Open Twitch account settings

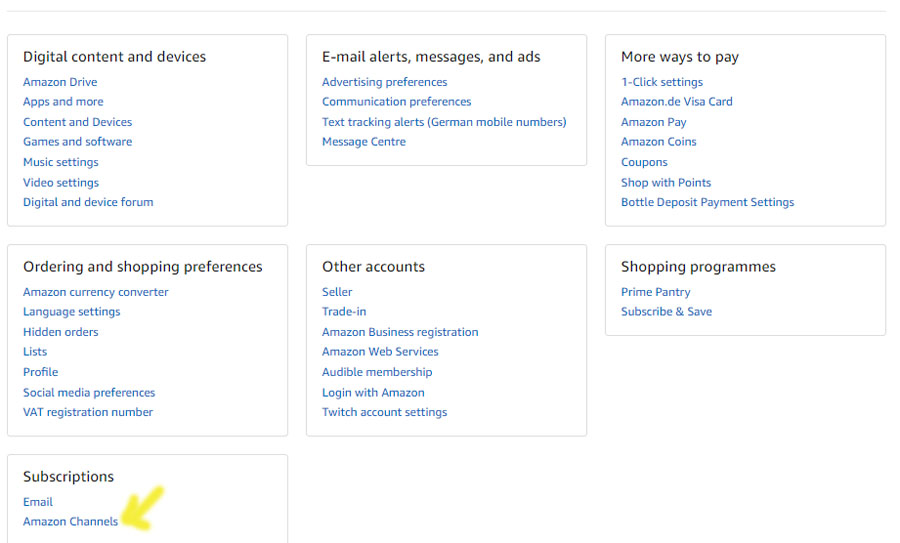(x=385, y=412)
